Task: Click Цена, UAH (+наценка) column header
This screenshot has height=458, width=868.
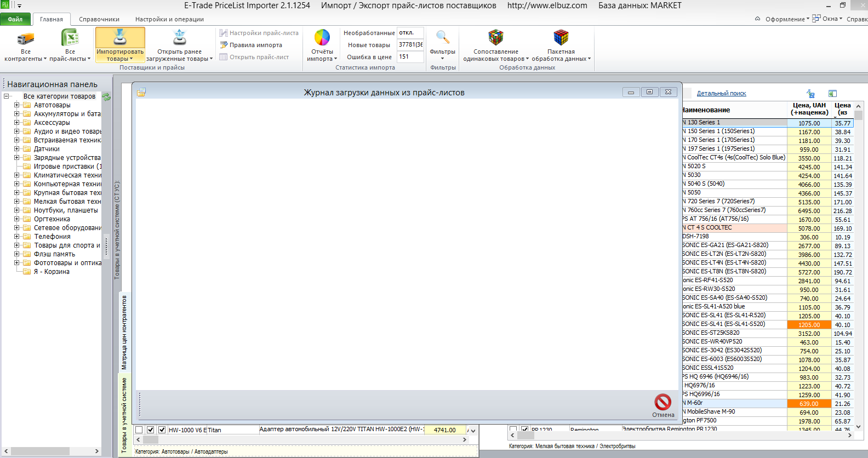Action: (809, 110)
